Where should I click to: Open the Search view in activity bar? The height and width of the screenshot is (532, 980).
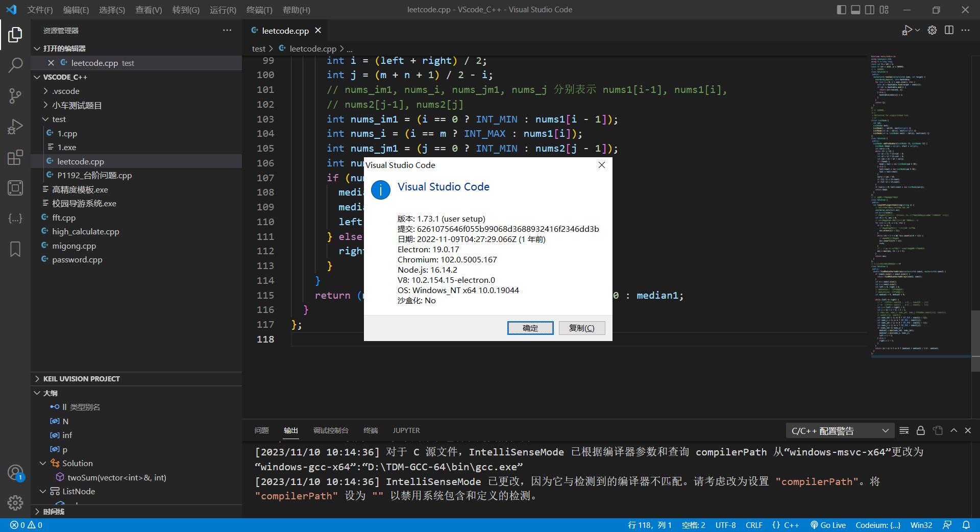15,65
